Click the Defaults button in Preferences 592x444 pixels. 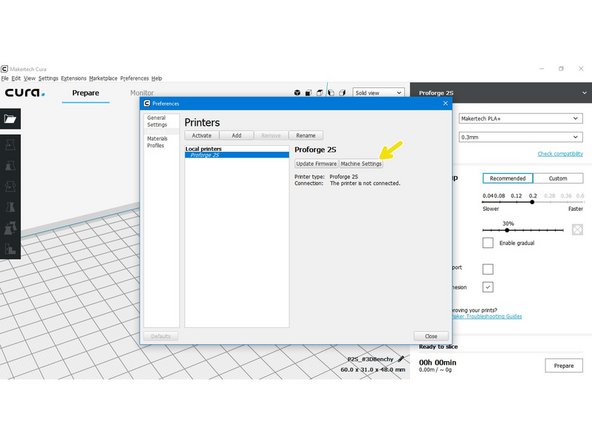[160, 336]
